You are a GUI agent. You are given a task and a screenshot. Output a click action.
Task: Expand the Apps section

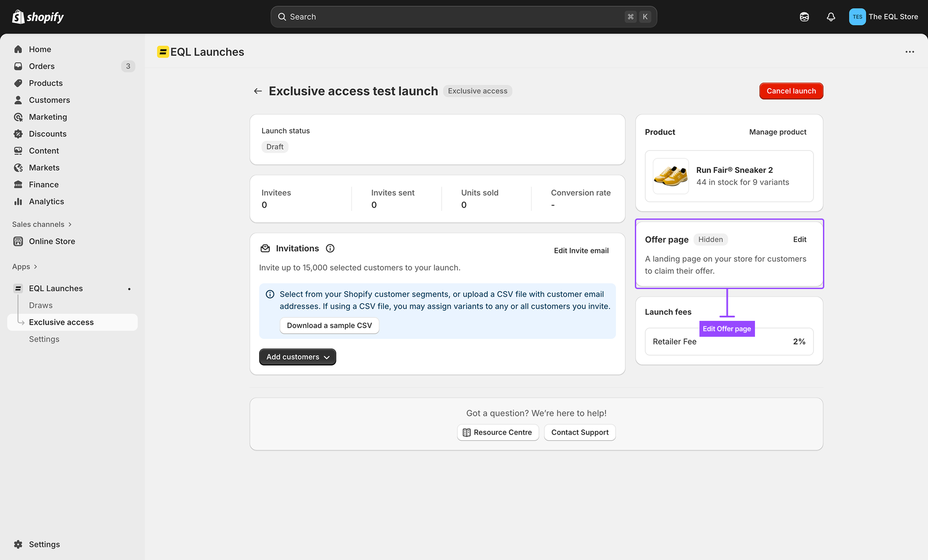click(25, 267)
